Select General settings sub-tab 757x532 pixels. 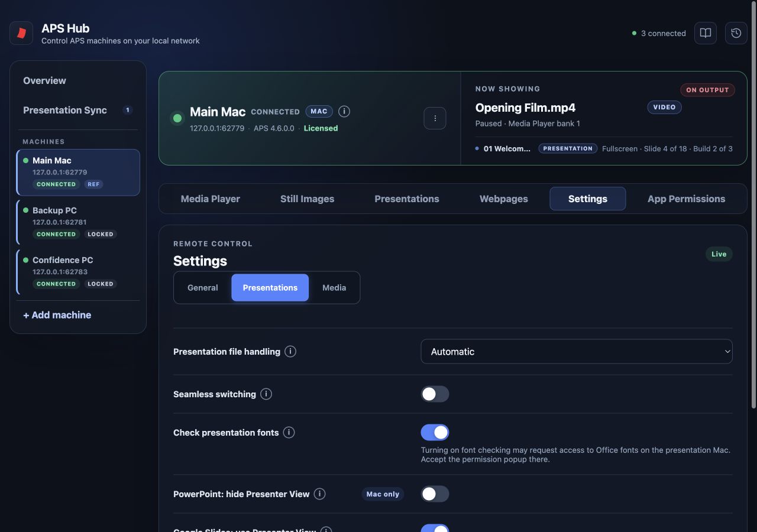(203, 287)
